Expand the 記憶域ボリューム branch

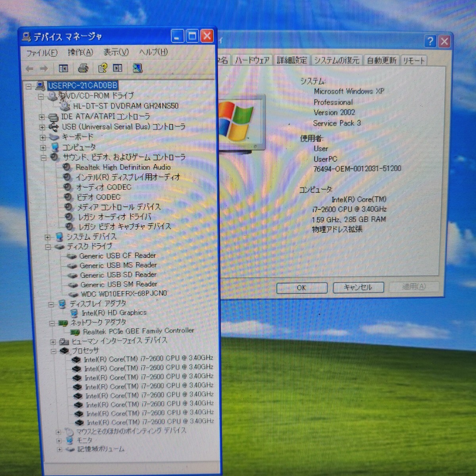click(x=59, y=450)
